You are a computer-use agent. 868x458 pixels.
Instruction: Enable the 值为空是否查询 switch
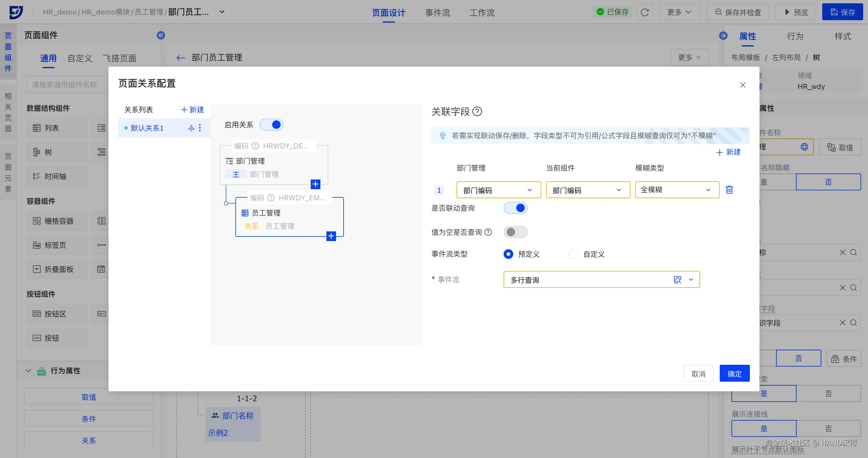click(x=515, y=232)
